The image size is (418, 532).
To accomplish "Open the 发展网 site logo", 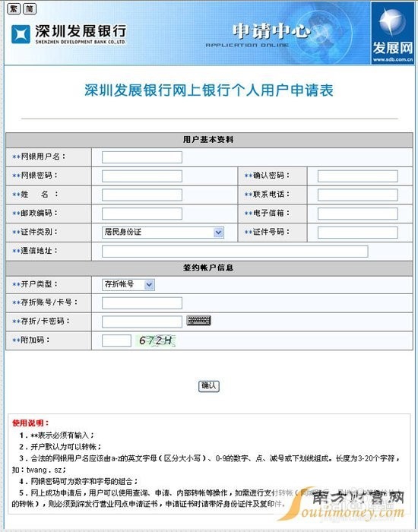I will point(393,33).
